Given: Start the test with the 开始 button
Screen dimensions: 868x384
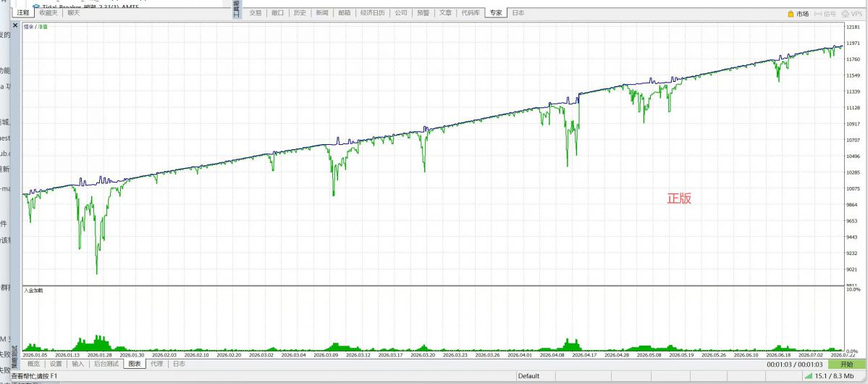Looking at the screenshot, I should click(846, 364).
